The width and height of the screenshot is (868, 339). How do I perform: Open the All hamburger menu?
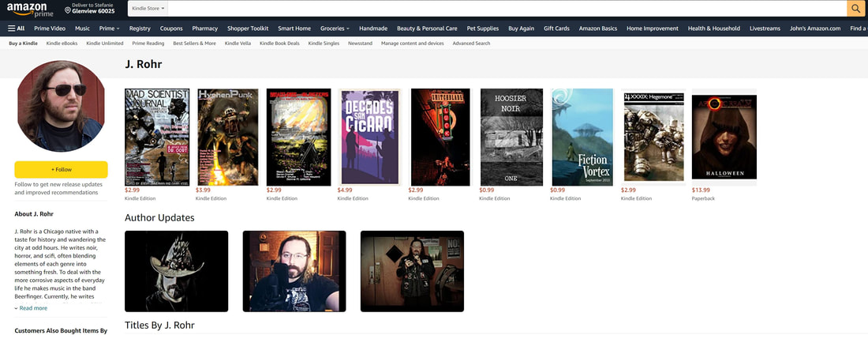(x=16, y=28)
